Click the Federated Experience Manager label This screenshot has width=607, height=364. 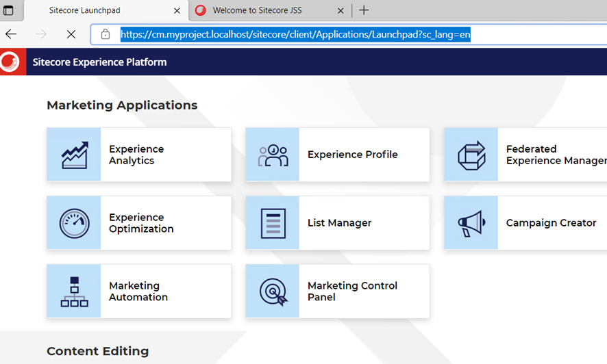(556, 155)
